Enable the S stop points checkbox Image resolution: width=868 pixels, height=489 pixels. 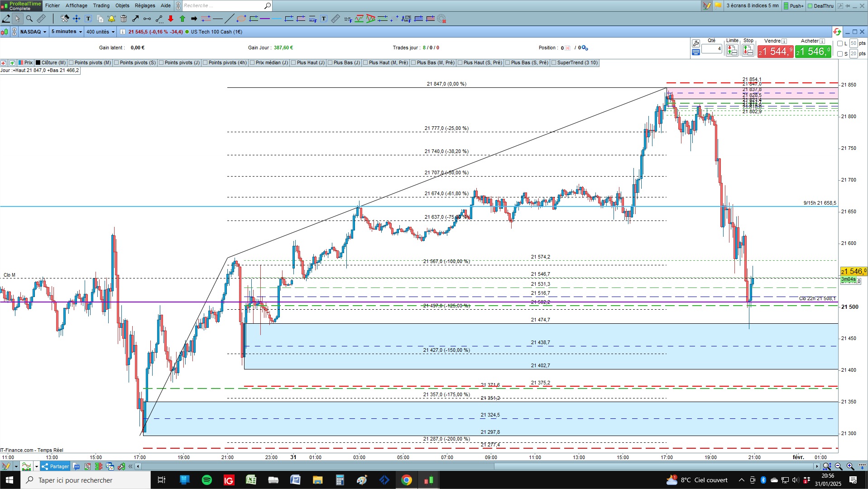(x=840, y=54)
